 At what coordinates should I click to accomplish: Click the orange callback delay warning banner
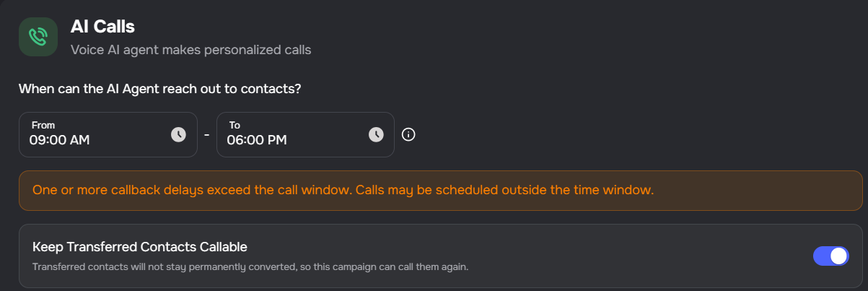tap(440, 191)
